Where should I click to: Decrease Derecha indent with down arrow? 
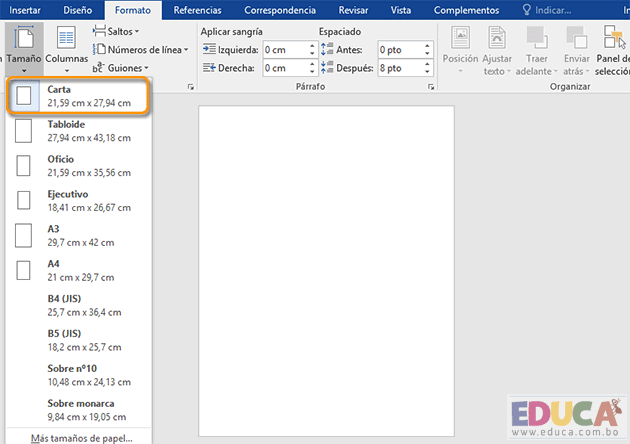point(312,72)
